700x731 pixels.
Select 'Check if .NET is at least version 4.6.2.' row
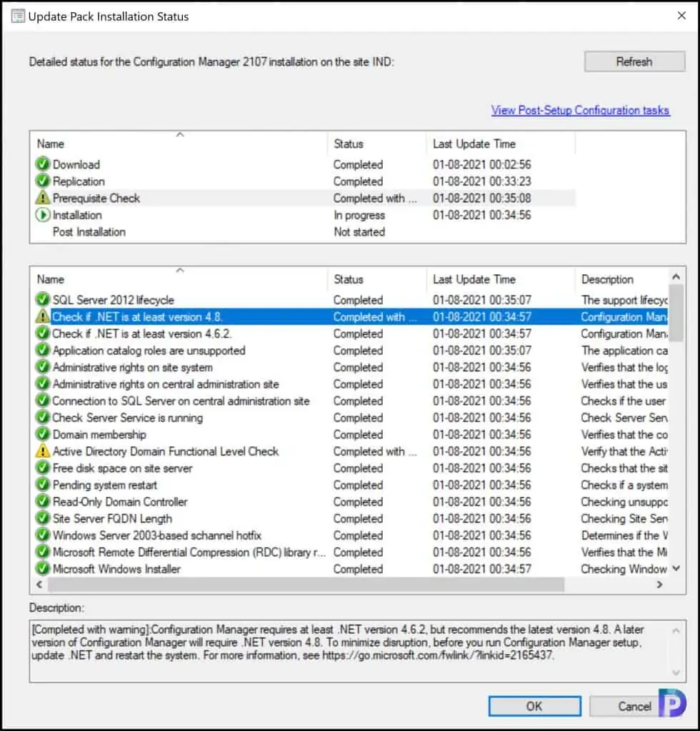pos(351,333)
